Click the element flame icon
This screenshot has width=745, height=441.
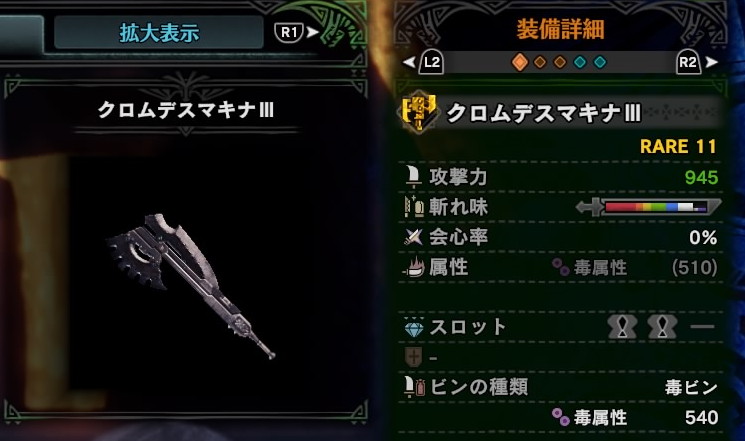coord(413,267)
